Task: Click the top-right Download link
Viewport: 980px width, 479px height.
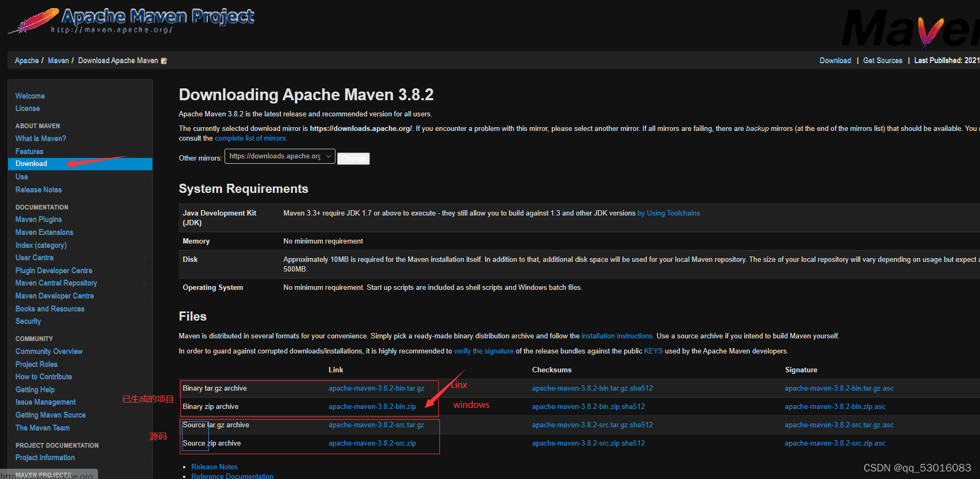Action: [835, 60]
